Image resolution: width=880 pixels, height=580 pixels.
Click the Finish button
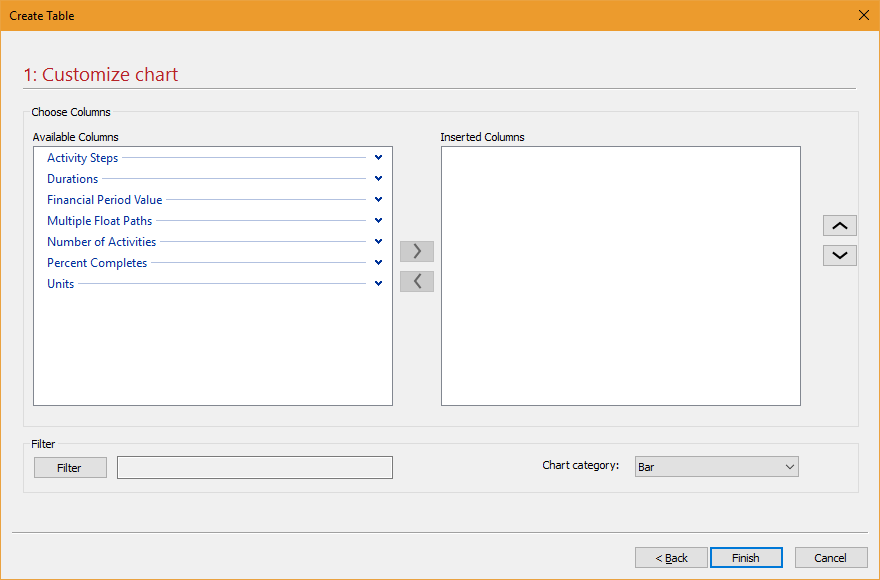[746, 557]
